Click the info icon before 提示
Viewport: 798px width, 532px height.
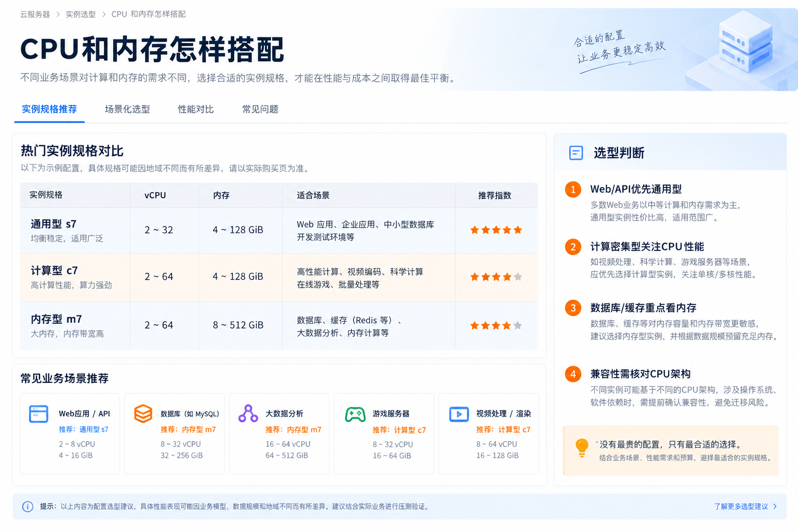[x=28, y=507]
